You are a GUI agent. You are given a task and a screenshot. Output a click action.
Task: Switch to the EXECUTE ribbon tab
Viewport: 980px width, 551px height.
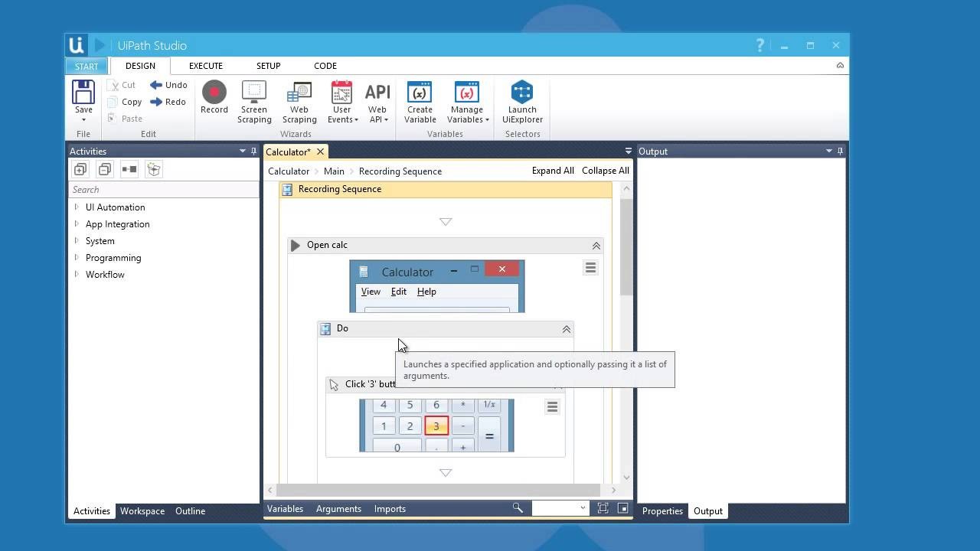[205, 66]
